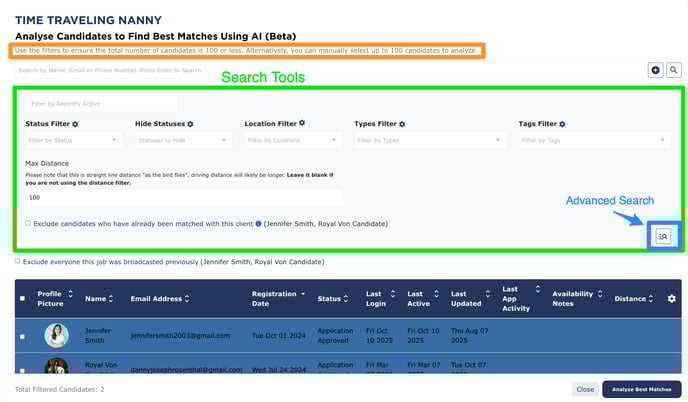Open the Advanced Search icon button

(663, 235)
